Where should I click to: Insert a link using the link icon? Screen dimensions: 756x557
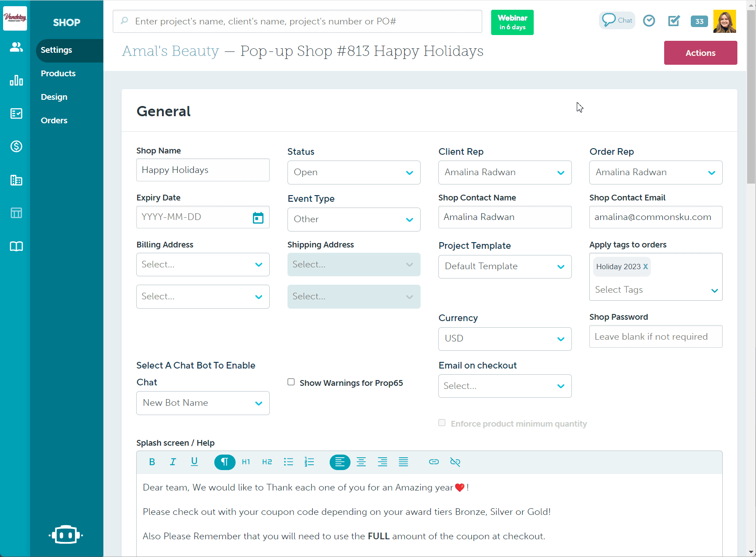pyautogui.click(x=433, y=462)
